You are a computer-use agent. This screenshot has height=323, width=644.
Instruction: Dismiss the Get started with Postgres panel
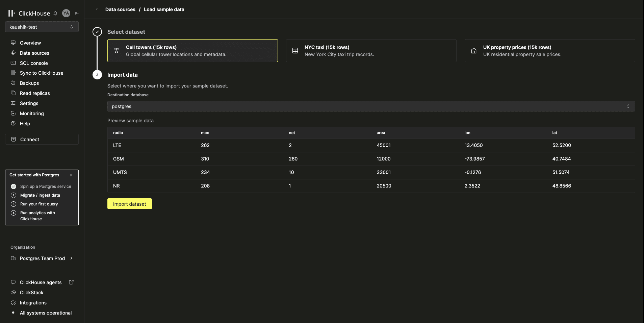[x=71, y=175]
